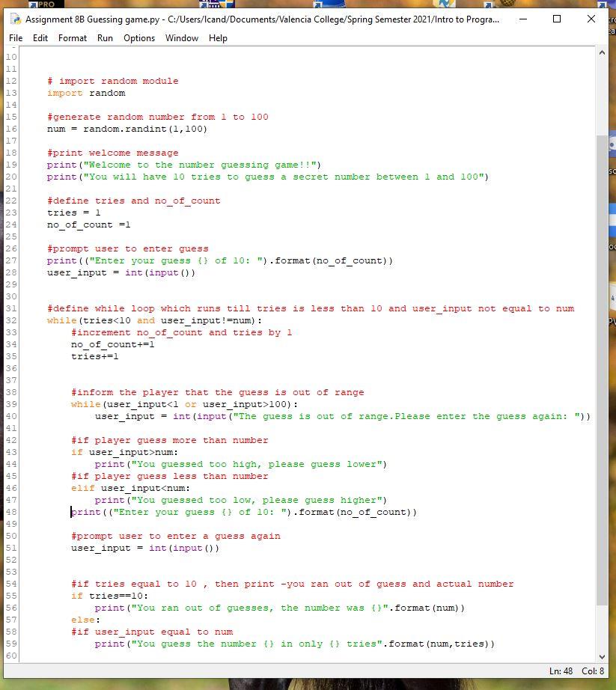The width and height of the screenshot is (616, 690).
Task: Click the 'You will have 10 tries' print line
Action: [267, 177]
